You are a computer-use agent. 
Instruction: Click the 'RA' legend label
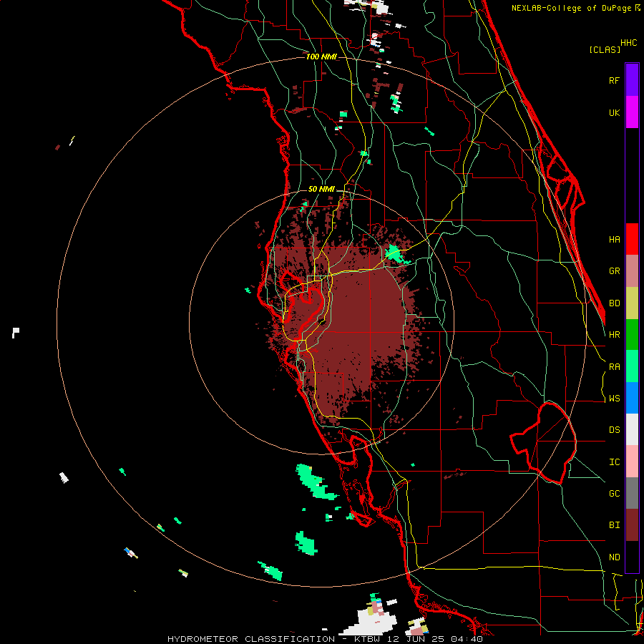point(614,367)
